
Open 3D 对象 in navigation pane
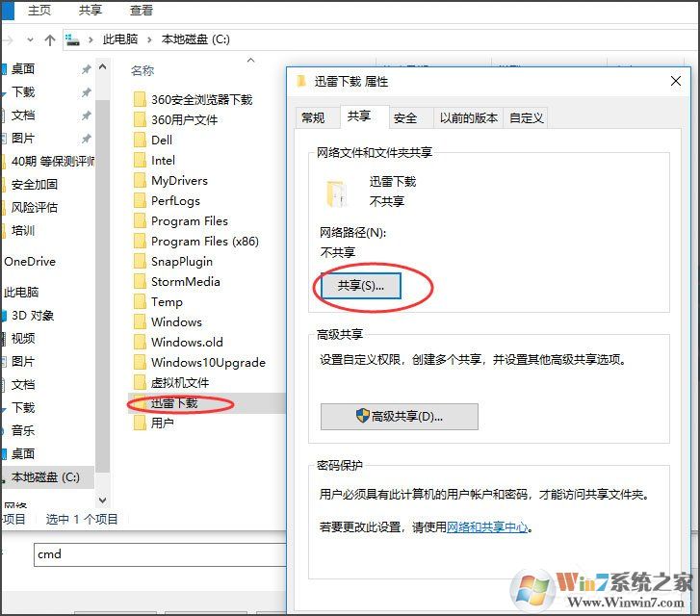(33, 316)
